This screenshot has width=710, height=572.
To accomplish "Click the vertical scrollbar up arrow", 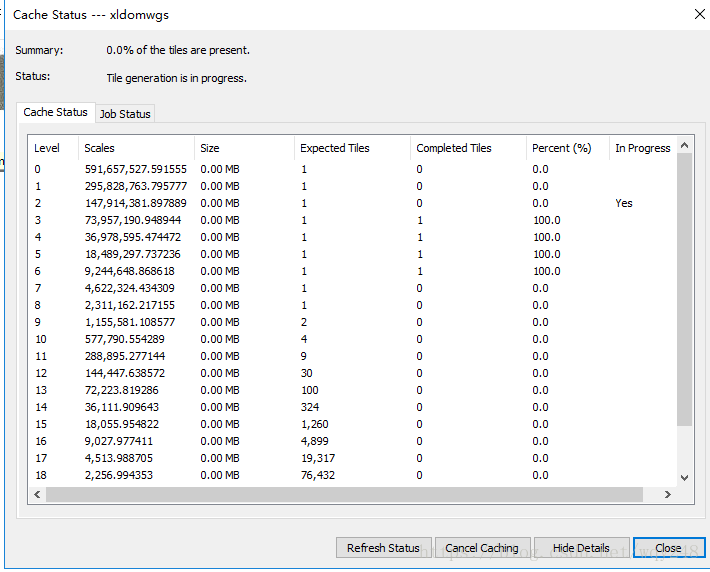I will tap(685, 145).
